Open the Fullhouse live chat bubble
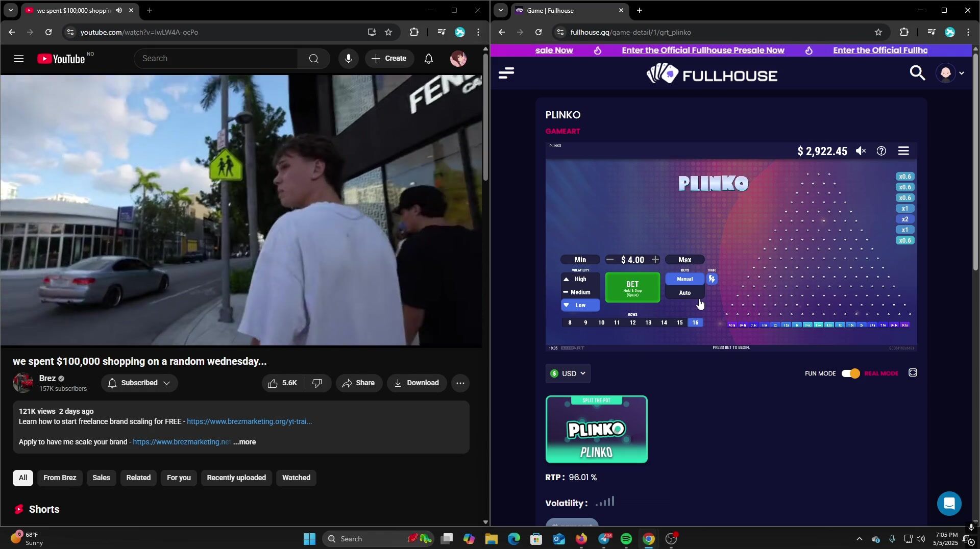Image resolution: width=980 pixels, height=549 pixels. click(949, 504)
